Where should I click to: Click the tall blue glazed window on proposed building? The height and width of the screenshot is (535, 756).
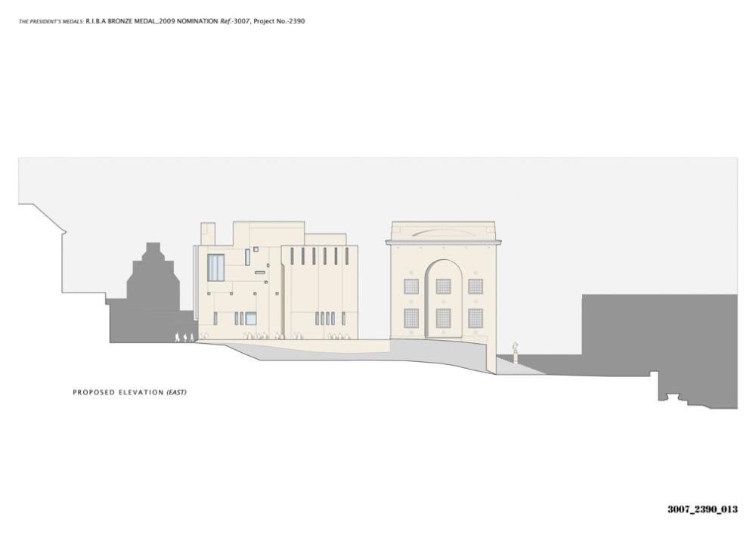(x=216, y=267)
